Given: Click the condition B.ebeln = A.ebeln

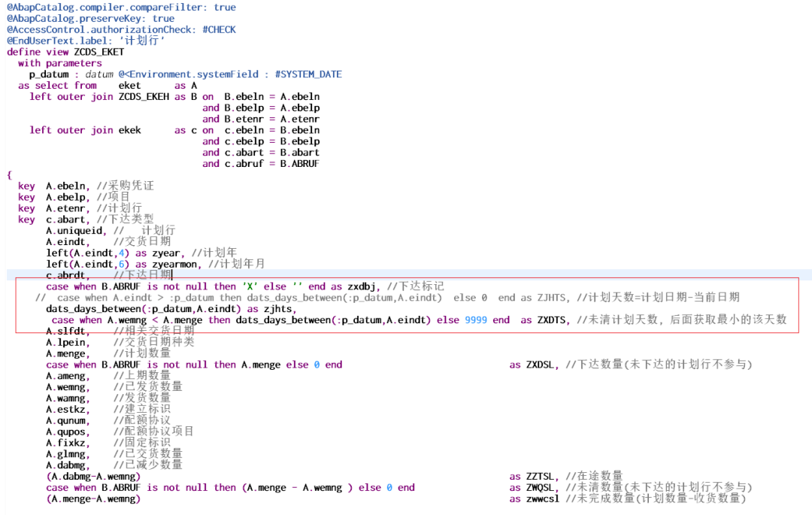Looking at the screenshot, I should (x=272, y=97).
